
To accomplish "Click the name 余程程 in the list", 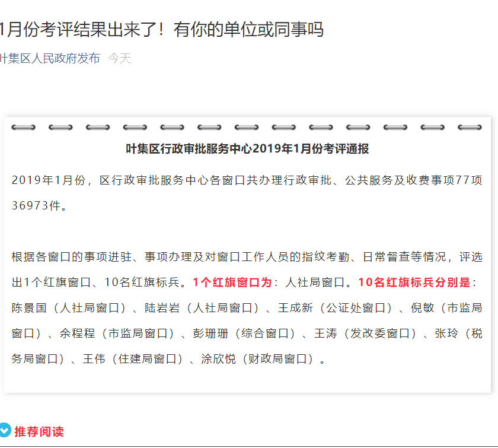I will (78, 333).
